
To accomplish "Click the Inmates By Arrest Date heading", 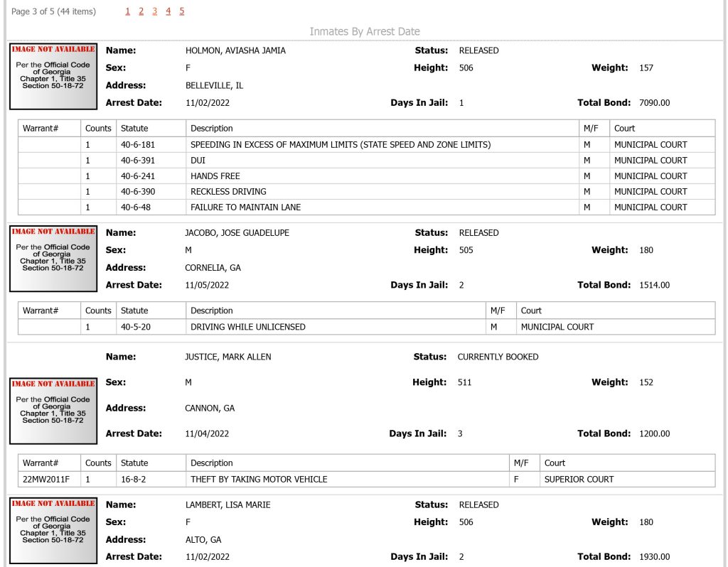I will tap(365, 31).
